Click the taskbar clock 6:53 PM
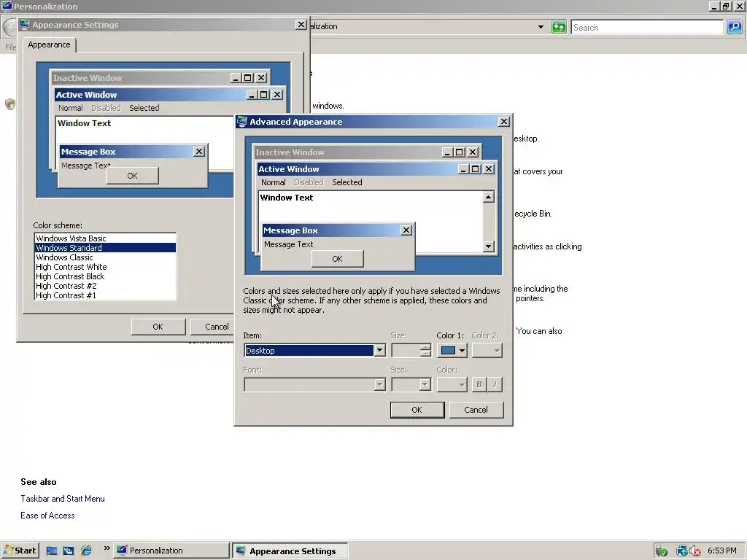 pos(722,551)
